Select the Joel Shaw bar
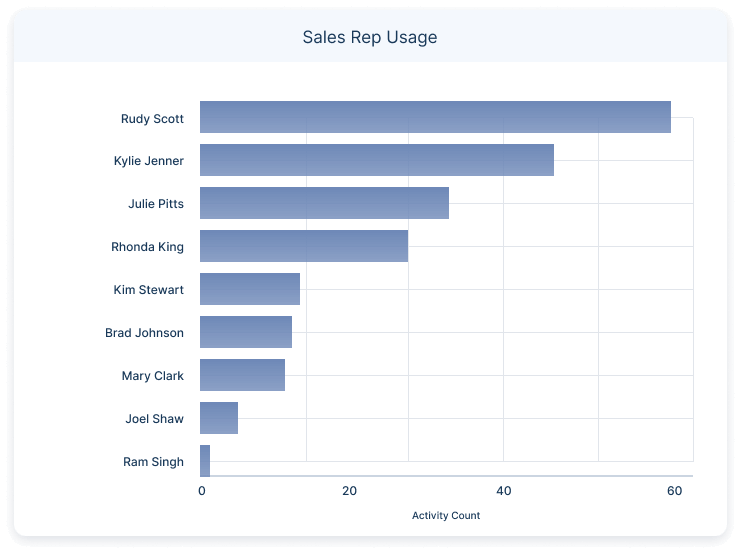Viewport: 741px width, 554px height. tap(219, 418)
